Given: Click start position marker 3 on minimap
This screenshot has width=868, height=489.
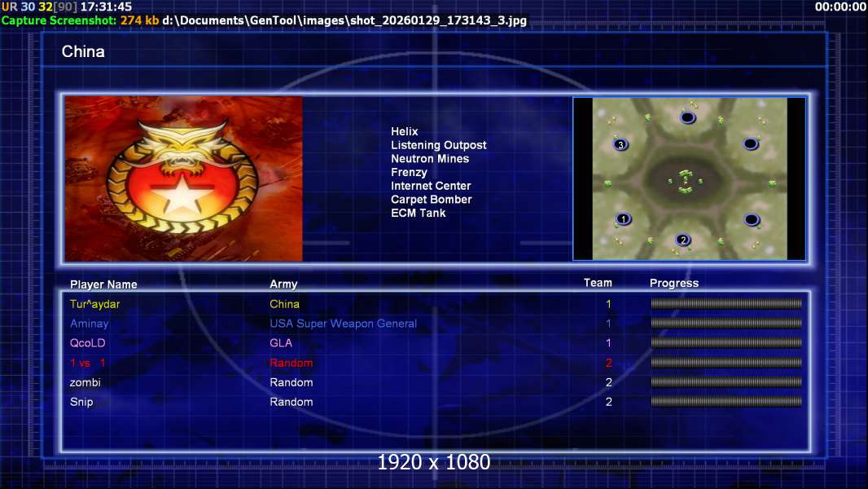Looking at the screenshot, I should (620, 144).
